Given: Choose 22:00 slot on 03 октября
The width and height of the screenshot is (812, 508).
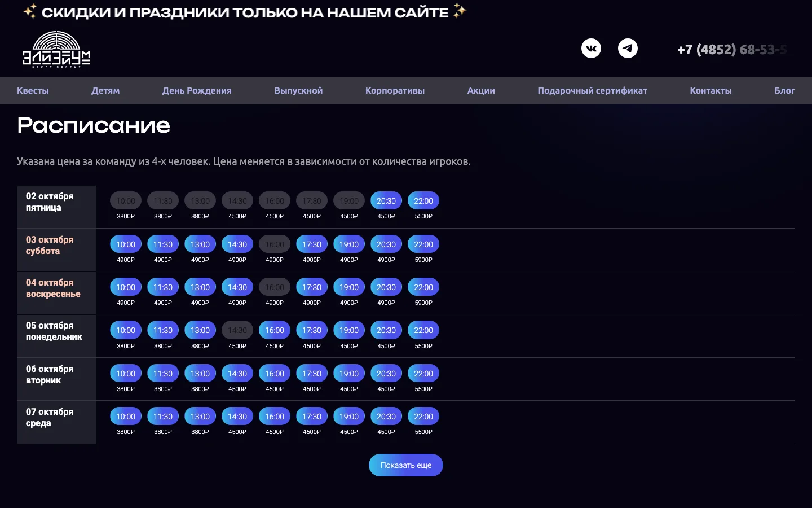Looking at the screenshot, I should click(423, 244).
